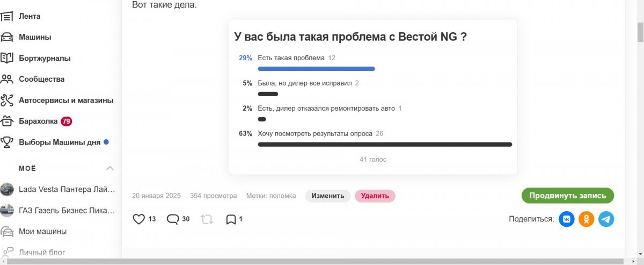The height and width of the screenshot is (265, 644).
Task: Open Сообщества in the sidebar
Action: 41,79
